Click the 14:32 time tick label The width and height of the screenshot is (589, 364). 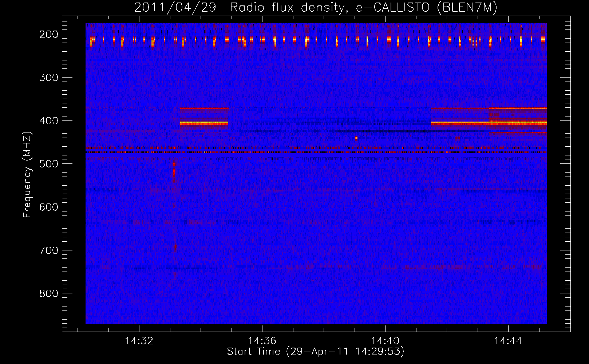pos(139,341)
